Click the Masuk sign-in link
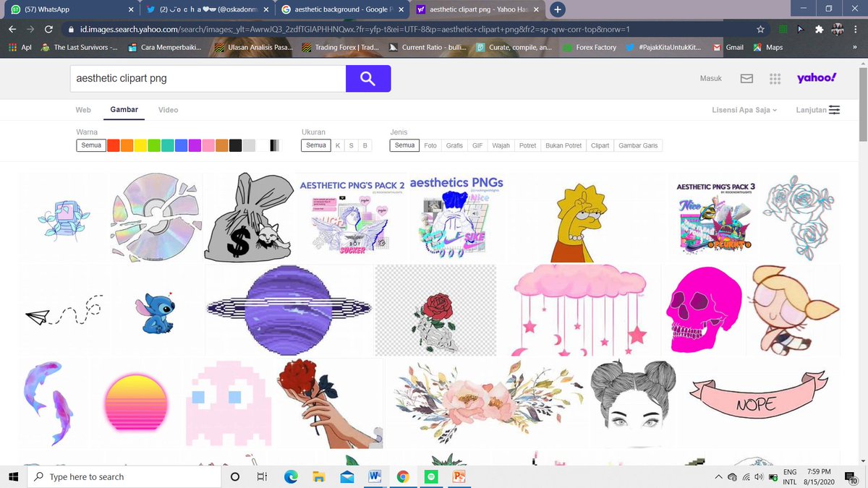Screen dimensions: 868x488 coord(710,78)
